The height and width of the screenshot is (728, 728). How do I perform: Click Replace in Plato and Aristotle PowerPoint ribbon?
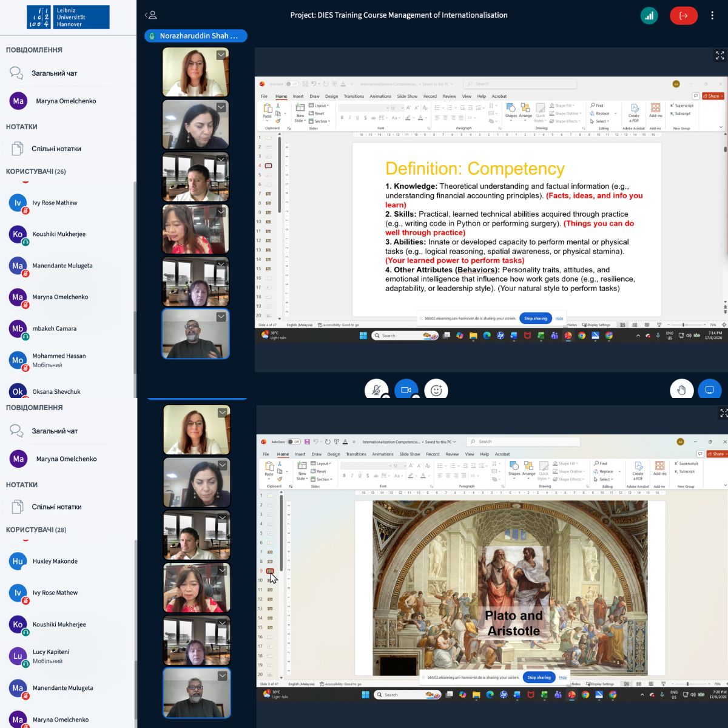pyautogui.click(x=603, y=471)
